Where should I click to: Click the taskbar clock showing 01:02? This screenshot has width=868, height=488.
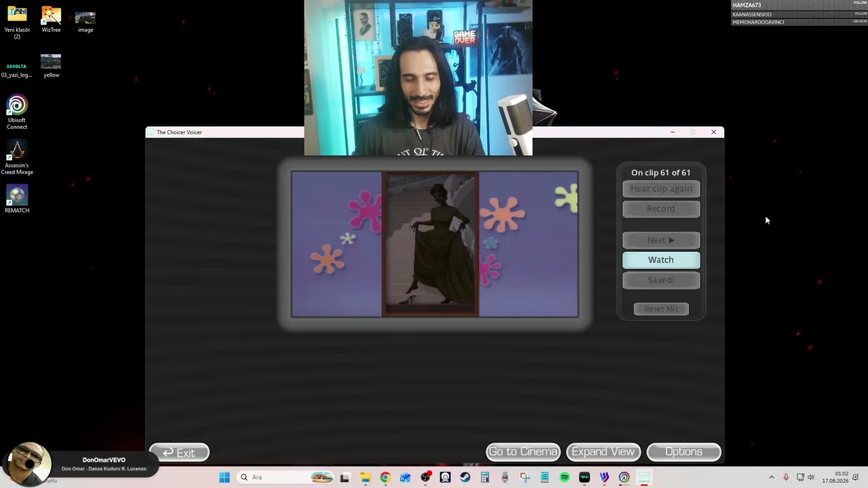835,477
